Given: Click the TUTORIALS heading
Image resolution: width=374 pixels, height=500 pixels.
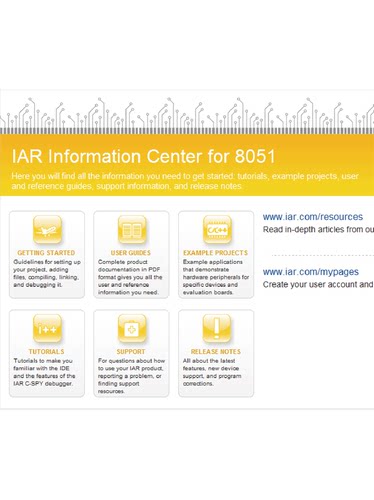Looking at the screenshot, I should coord(46,352).
